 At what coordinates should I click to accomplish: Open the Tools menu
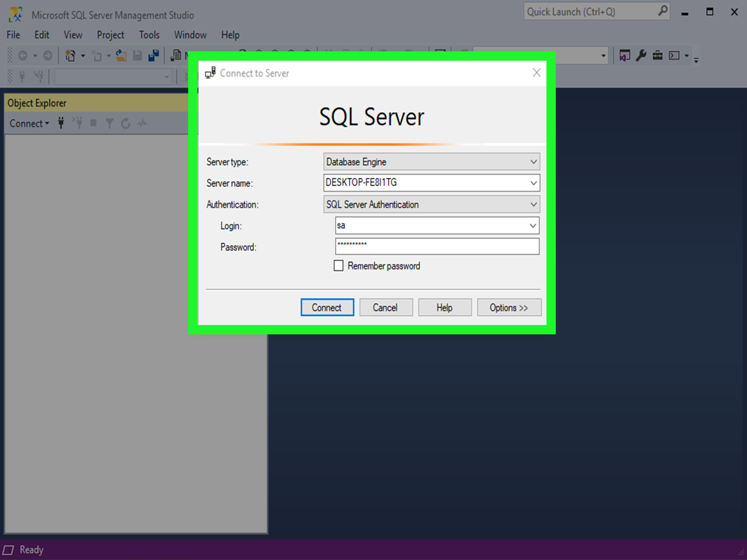click(x=149, y=35)
